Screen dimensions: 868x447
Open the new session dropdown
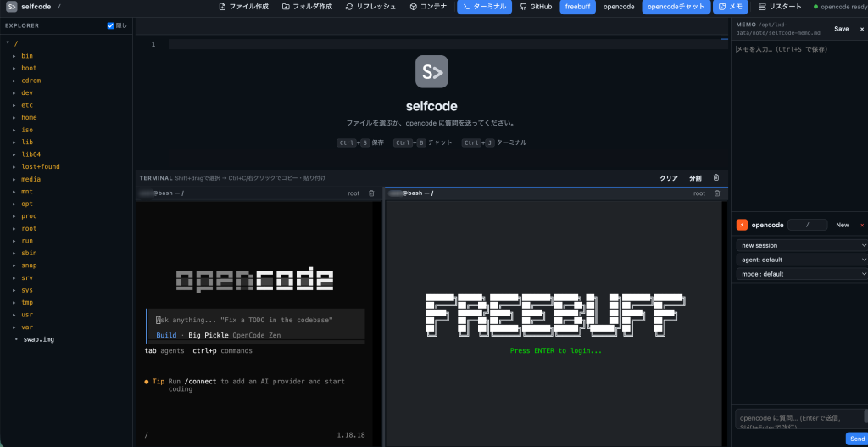pyautogui.click(x=801, y=245)
